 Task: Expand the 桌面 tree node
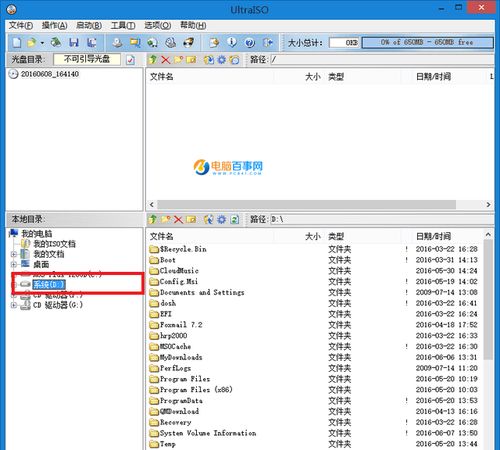14,265
